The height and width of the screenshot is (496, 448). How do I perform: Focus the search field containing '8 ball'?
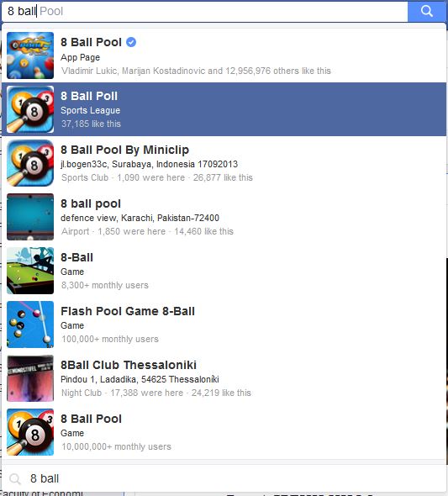204,12
